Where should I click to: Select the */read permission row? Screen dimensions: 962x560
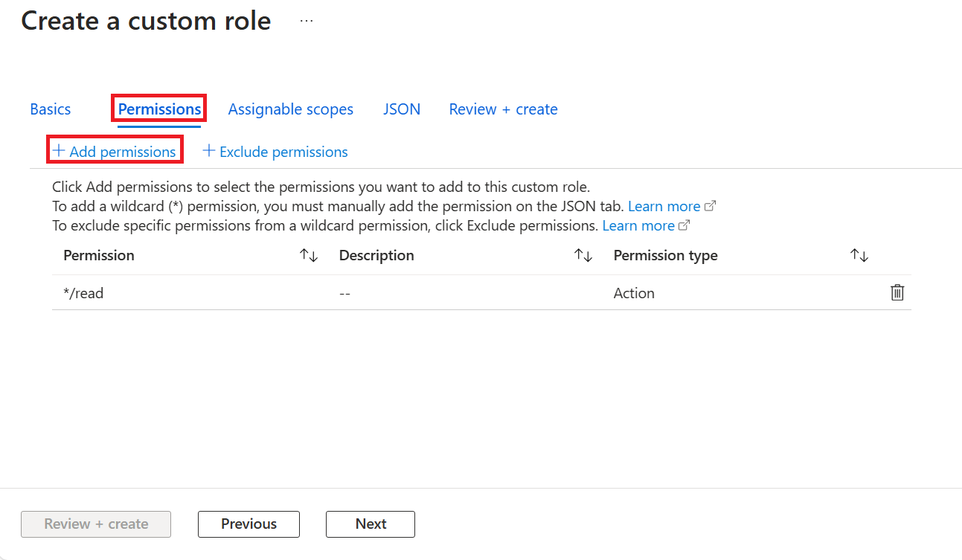[84, 292]
